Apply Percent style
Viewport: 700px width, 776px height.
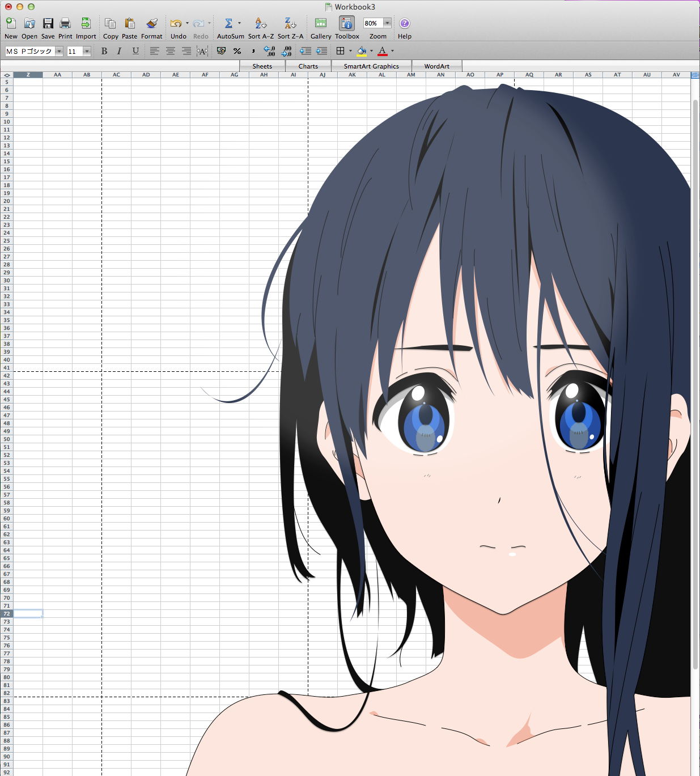click(x=237, y=51)
